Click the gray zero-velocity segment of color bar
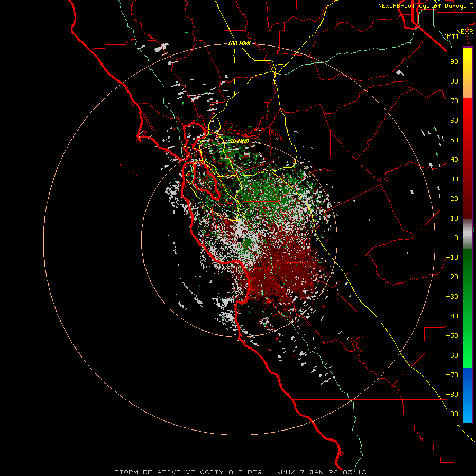Viewport: 476px width, 476px height. (467, 234)
